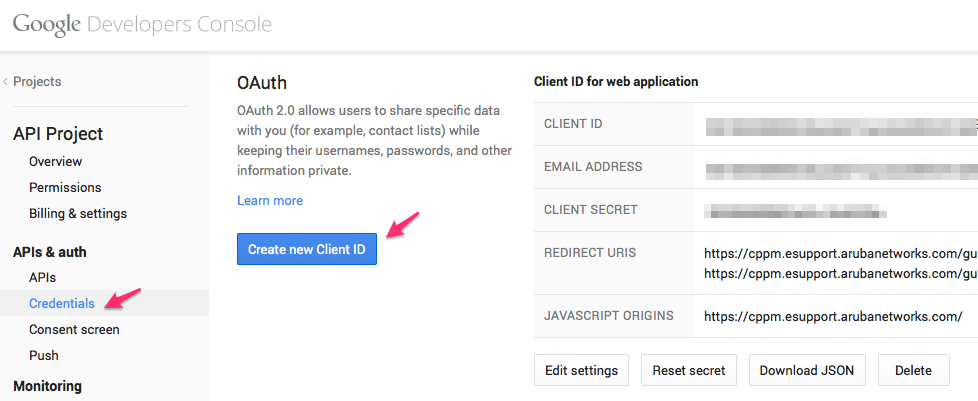Image resolution: width=978 pixels, height=401 pixels.
Task: Click the API Project heading
Action: (58, 133)
